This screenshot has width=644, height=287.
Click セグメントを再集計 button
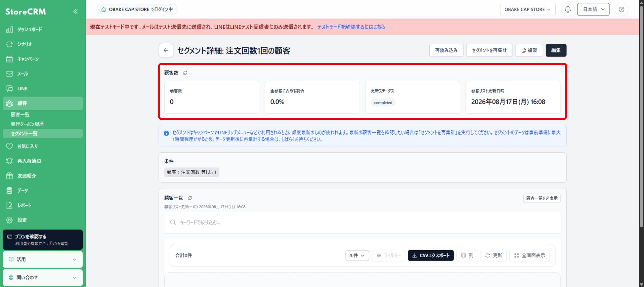(x=489, y=50)
